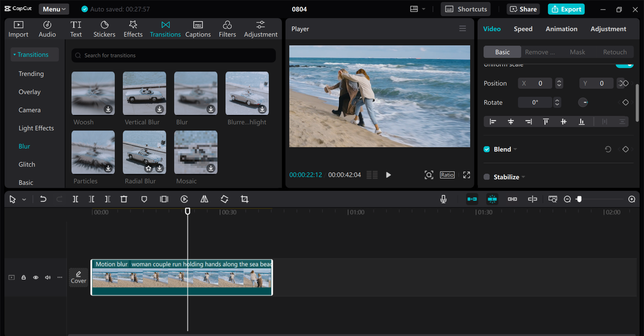Click the preview axis icon
This screenshot has width=644, height=336.
coord(532,199)
